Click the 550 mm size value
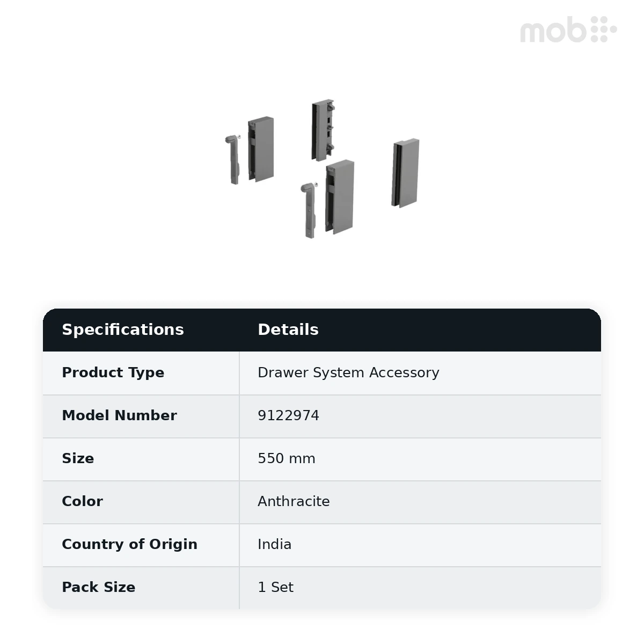The height and width of the screenshot is (644, 644). click(287, 458)
